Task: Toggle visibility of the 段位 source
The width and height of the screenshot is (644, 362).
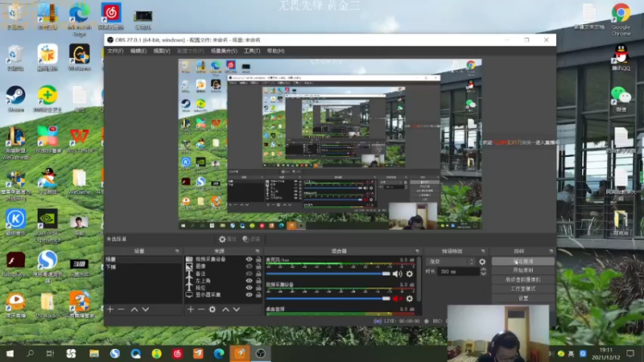Action: 249,288
